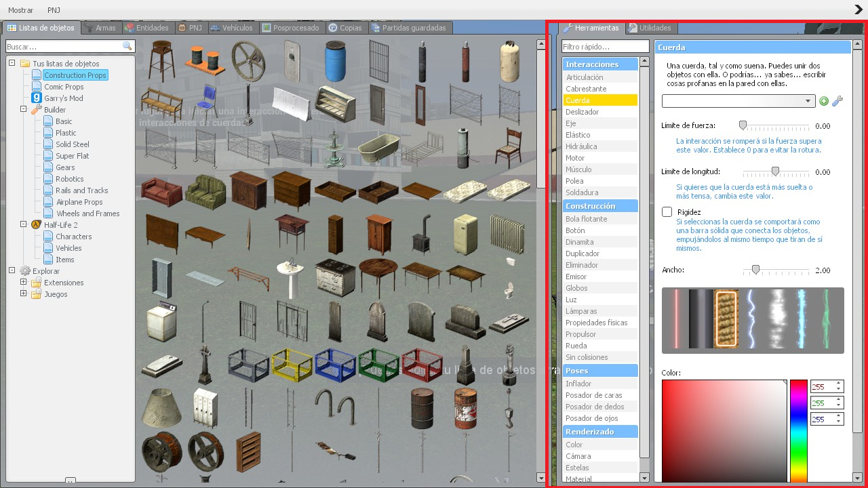This screenshot has width=868, height=488.
Task: Spawn the cream propane tank prop
Action: click(x=509, y=61)
